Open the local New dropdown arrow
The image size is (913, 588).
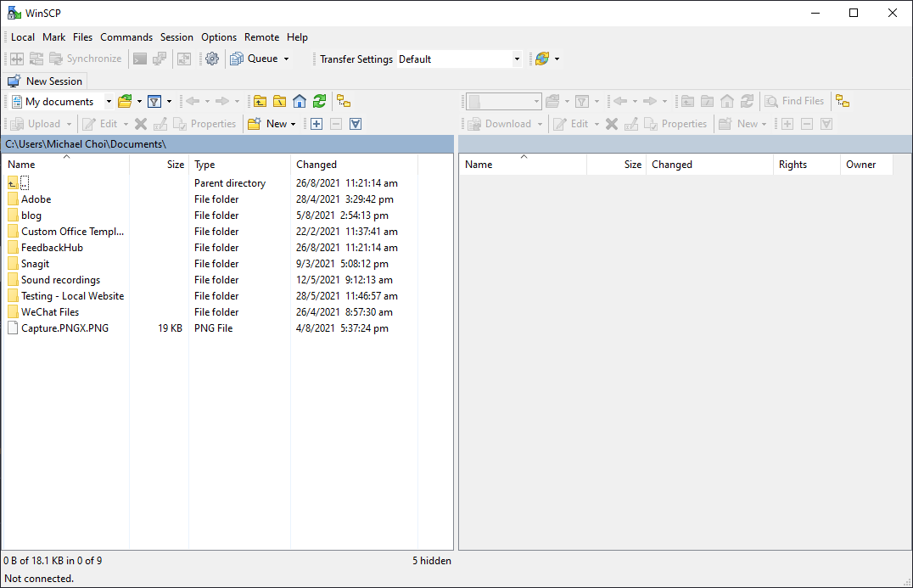pos(293,124)
